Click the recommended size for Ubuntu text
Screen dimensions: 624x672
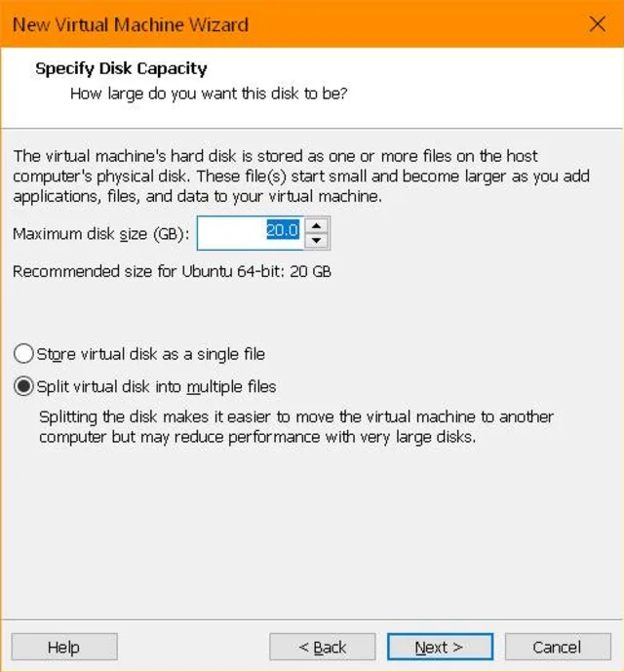coord(172,271)
